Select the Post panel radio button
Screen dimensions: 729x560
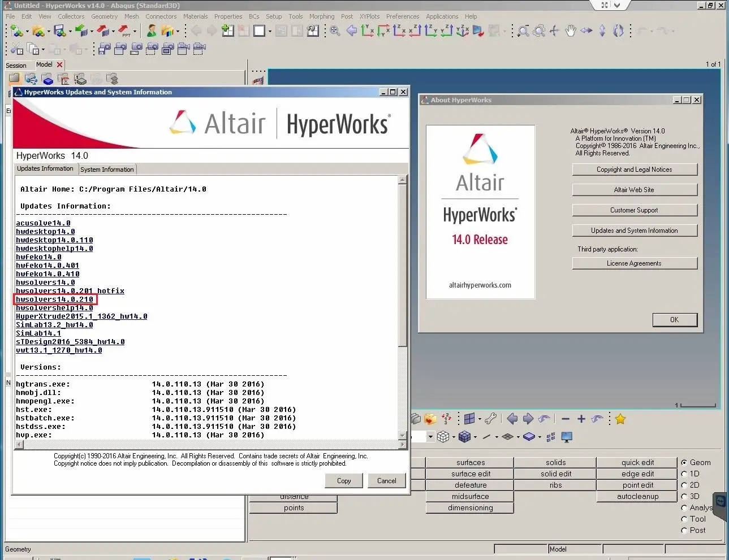[x=684, y=530]
